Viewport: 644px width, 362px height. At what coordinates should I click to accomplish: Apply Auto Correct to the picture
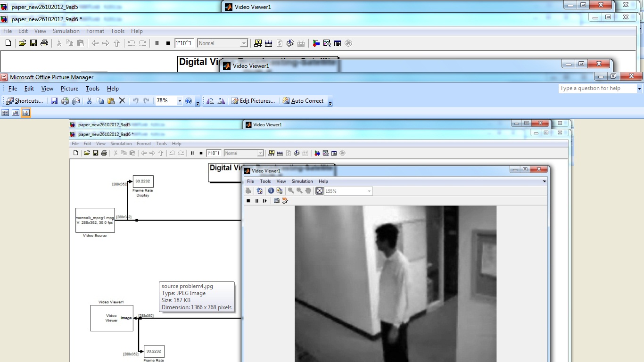tap(303, 101)
